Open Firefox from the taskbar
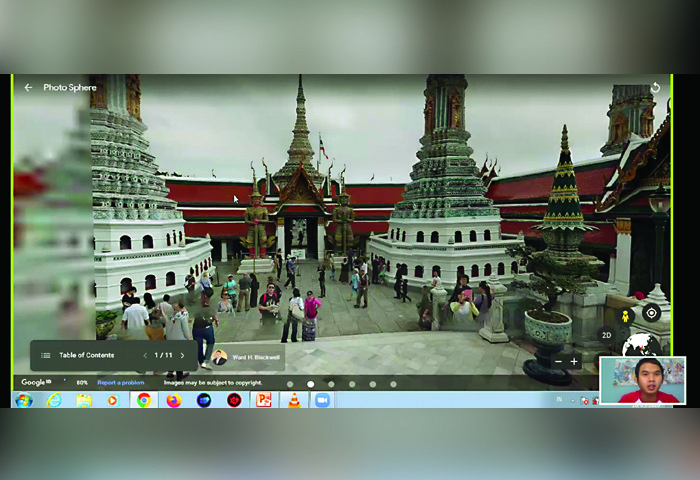Screen dimensions: 700x480 pyautogui.click(x=174, y=400)
